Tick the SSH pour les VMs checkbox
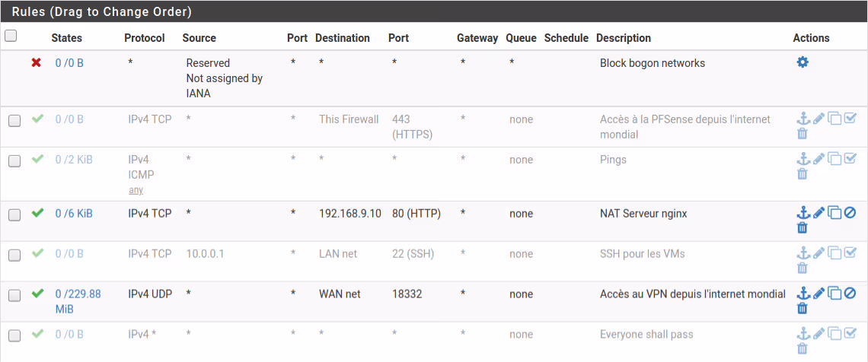Viewport: 868px width, 362px height. click(x=14, y=255)
